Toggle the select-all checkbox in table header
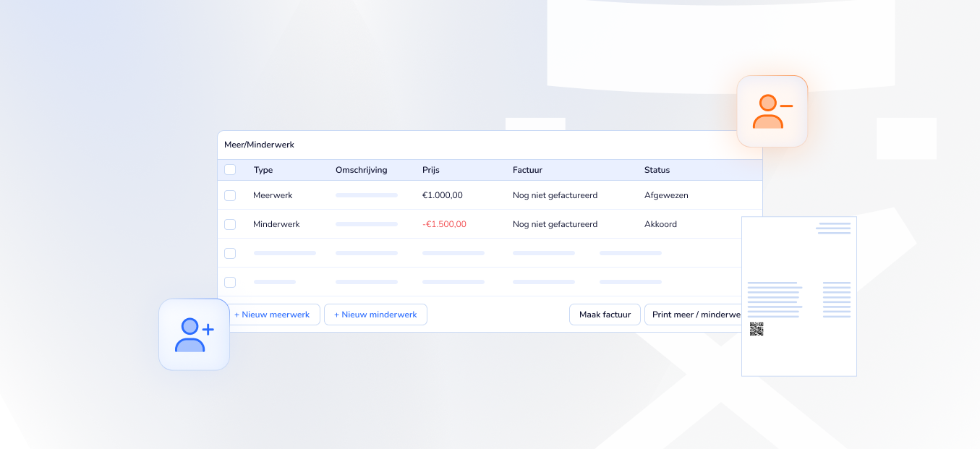The width and height of the screenshot is (980, 449). (x=230, y=170)
